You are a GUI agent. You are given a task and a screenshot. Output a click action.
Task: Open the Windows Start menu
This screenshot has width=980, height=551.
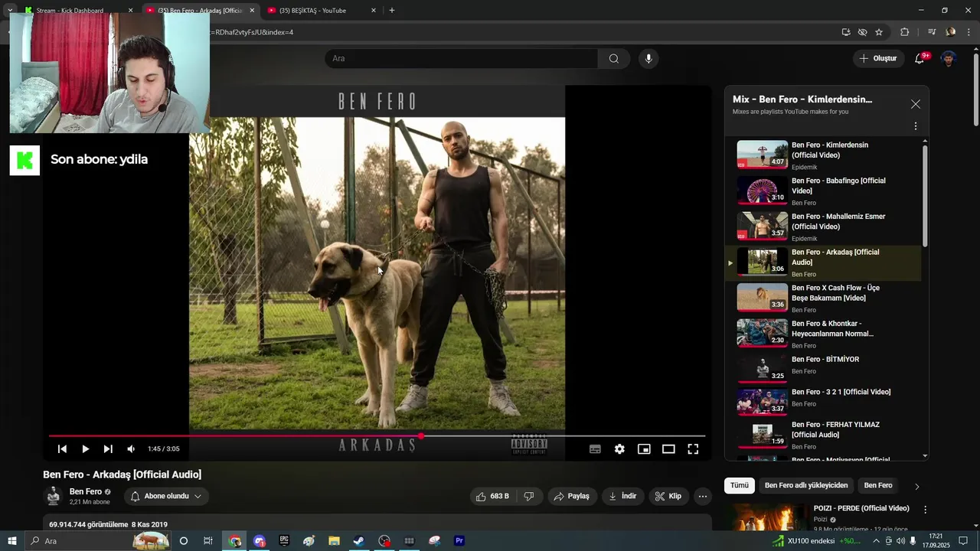pyautogui.click(x=12, y=541)
